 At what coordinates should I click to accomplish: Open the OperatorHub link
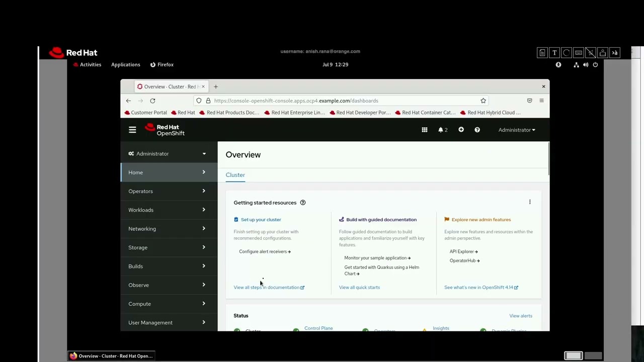point(464,261)
